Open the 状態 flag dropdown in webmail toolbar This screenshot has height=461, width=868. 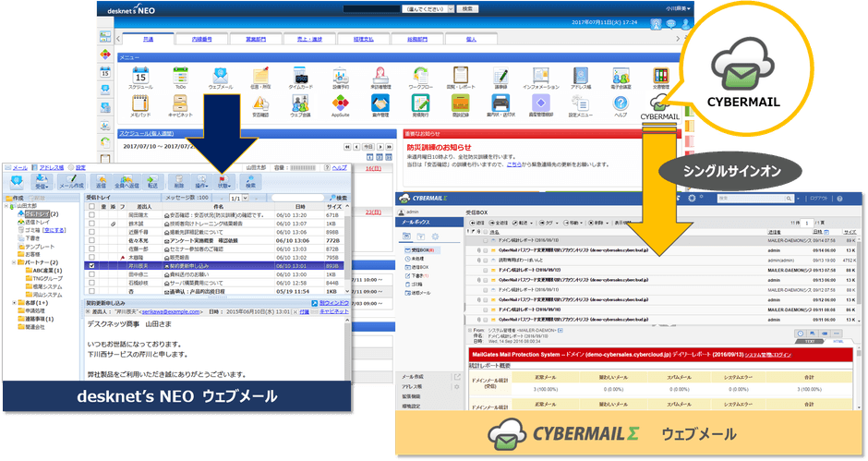tap(223, 180)
